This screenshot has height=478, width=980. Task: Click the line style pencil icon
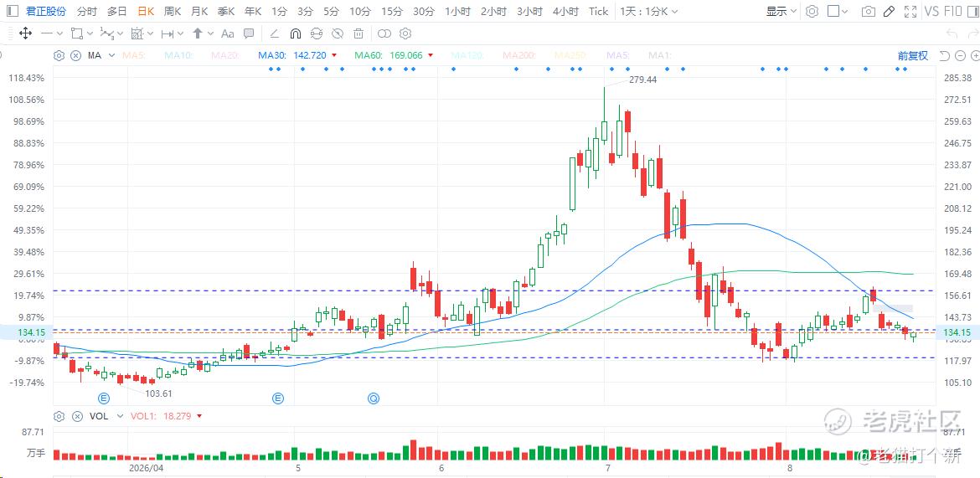point(274,33)
